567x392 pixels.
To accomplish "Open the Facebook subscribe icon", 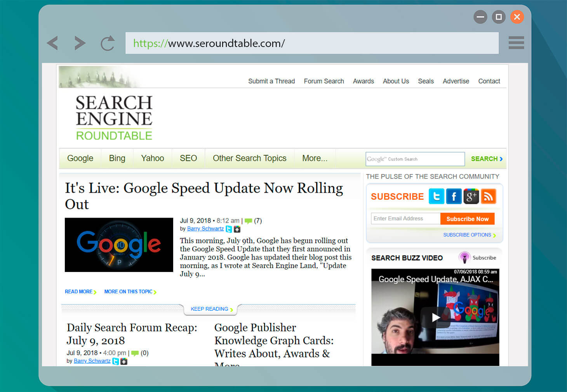I will 454,197.
